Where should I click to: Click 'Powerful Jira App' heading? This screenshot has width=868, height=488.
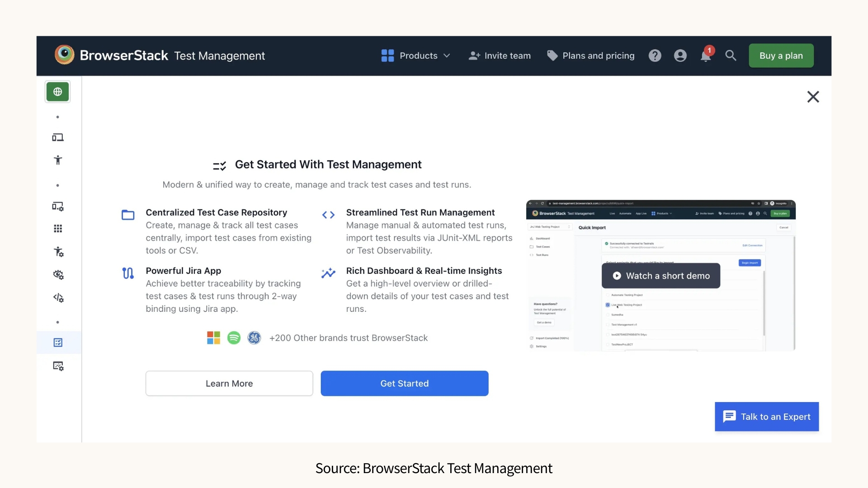pos(183,271)
